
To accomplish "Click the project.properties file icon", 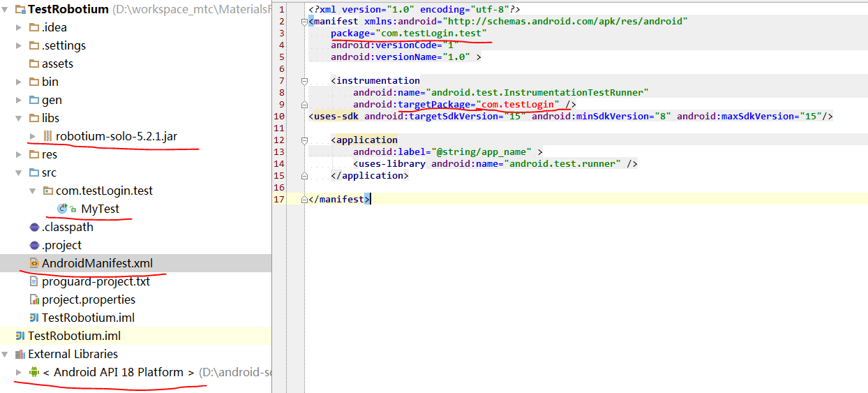I will pos(34,300).
